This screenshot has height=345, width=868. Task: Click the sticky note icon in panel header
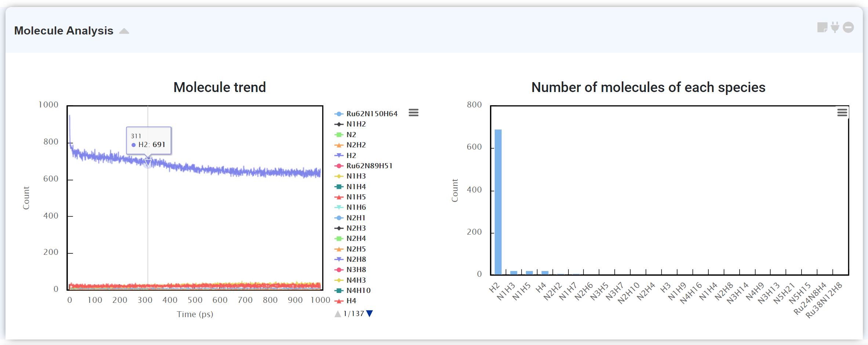tap(822, 27)
